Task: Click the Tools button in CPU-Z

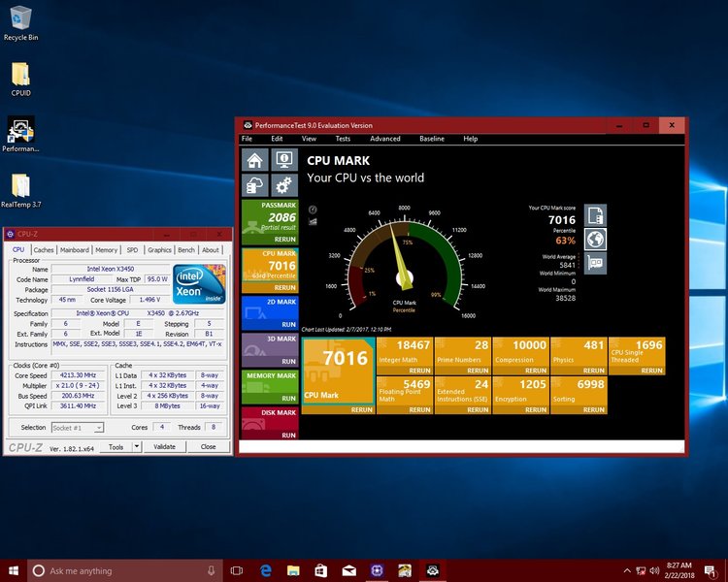Action: pyautogui.click(x=116, y=447)
